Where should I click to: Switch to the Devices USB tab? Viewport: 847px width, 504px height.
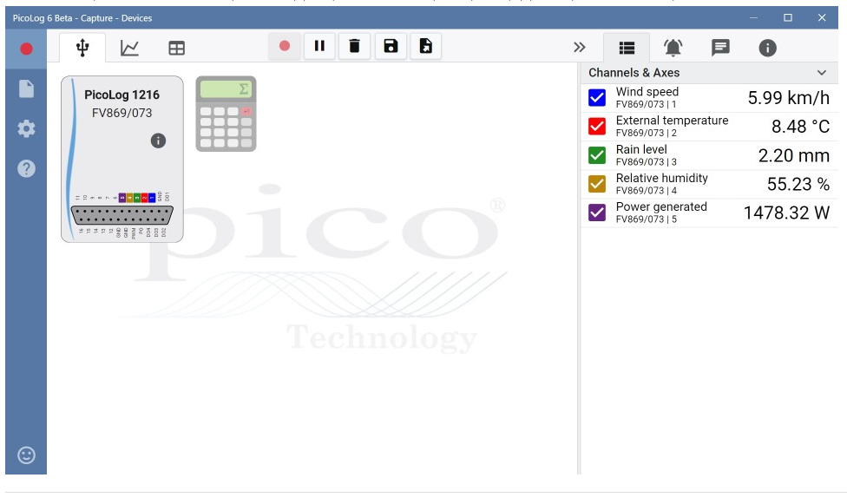click(82, 48)
